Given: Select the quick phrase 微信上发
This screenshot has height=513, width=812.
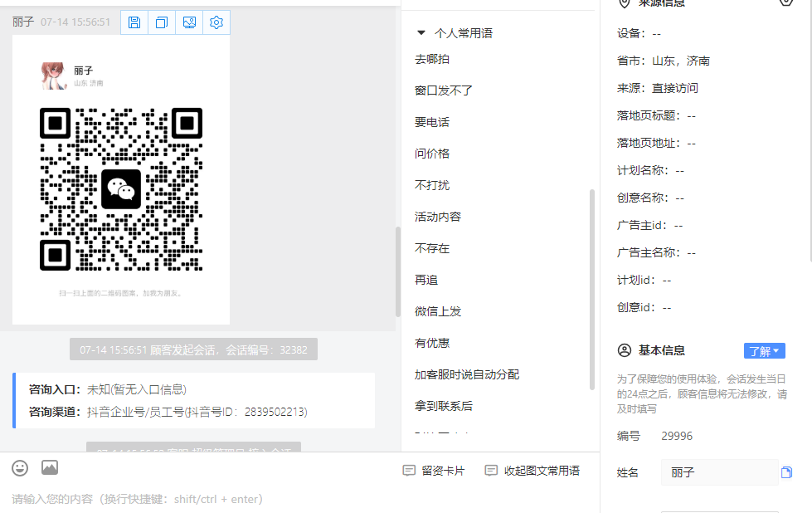Looking at the screenshot, I should 438,311.
